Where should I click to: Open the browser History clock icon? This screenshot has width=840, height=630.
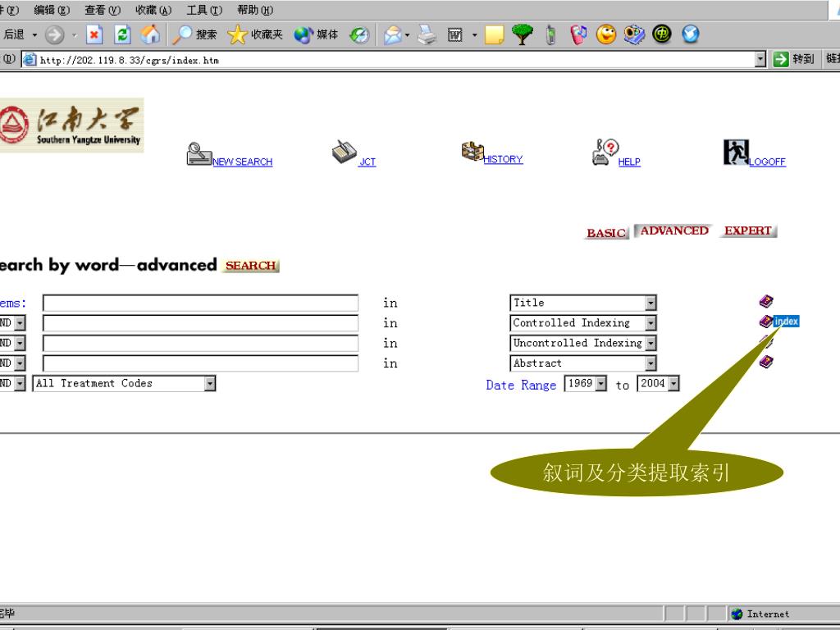point(359,34)
